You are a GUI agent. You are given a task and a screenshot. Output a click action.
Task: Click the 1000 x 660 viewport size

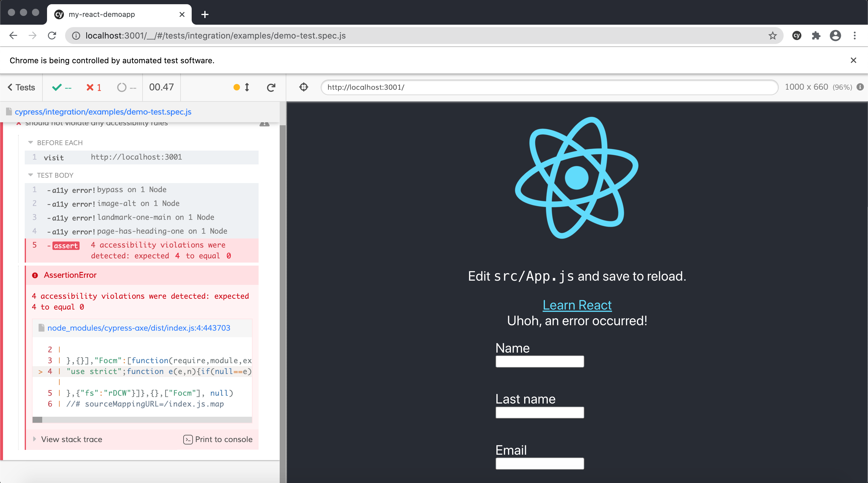coord(806,87)
